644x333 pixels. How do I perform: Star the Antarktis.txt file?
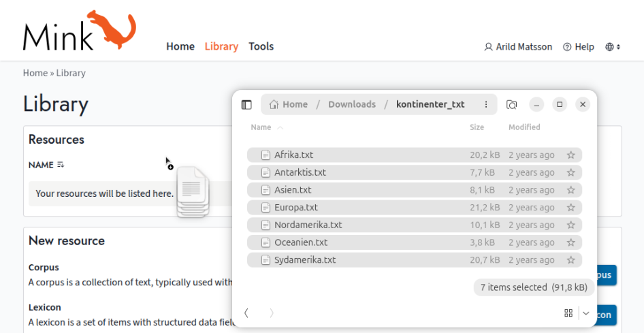(571, 172)
